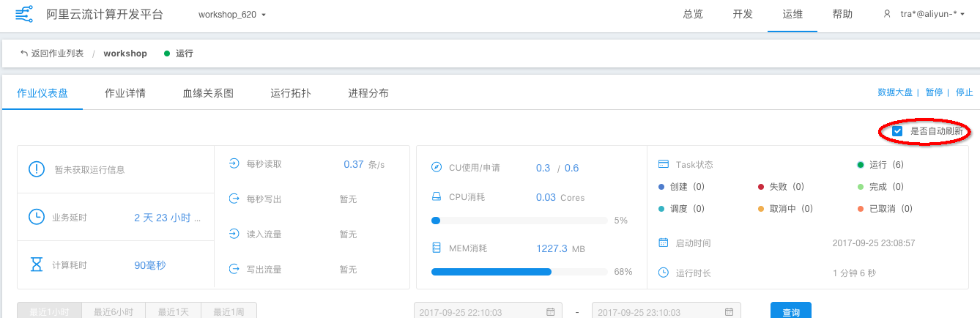This screenshot has height=318, width=980.
Task: Click the 每秒写出 output arrow icon
Action: point(234,199)
